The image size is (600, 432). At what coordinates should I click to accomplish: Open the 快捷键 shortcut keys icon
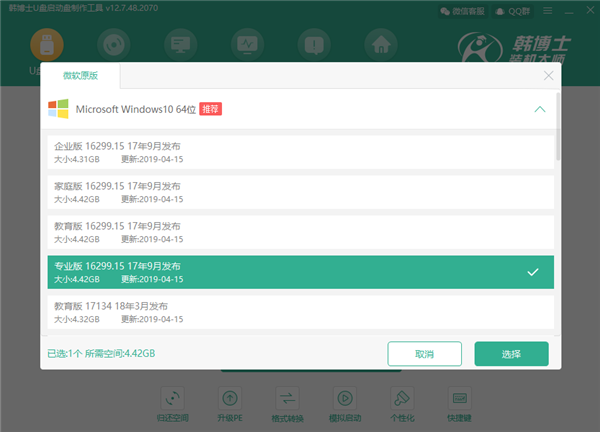coord(459,397)
